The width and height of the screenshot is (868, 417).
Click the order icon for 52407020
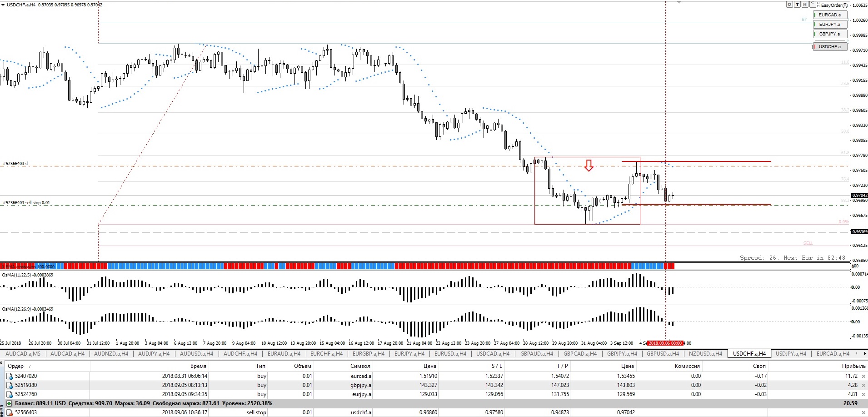(10, 376)
